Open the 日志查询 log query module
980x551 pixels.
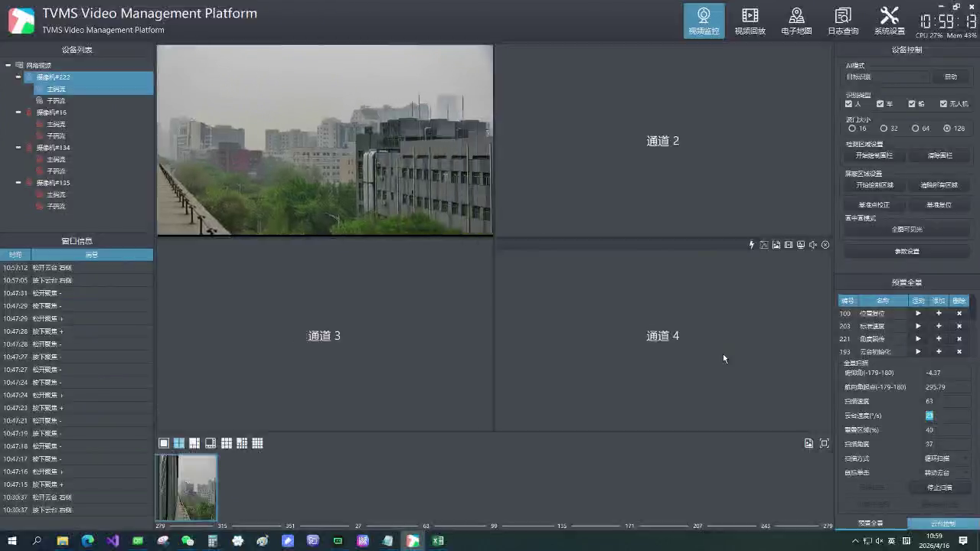[x=843, y=21]
